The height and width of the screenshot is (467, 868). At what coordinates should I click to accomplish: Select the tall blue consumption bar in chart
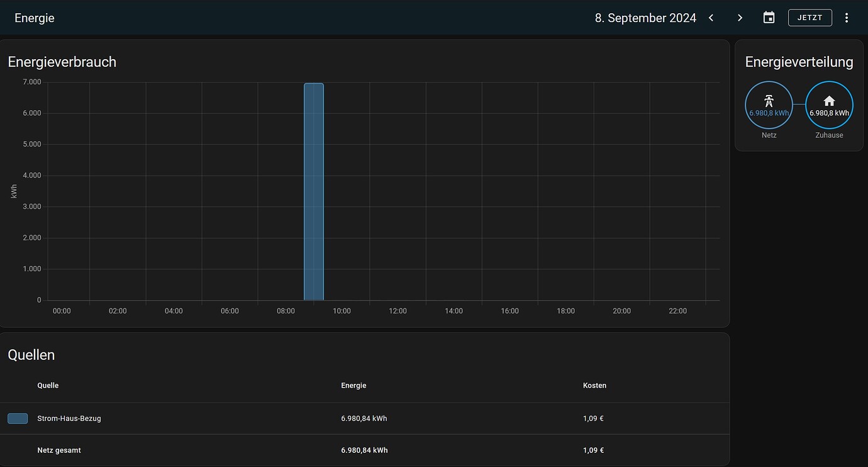[x=314, y=191]
